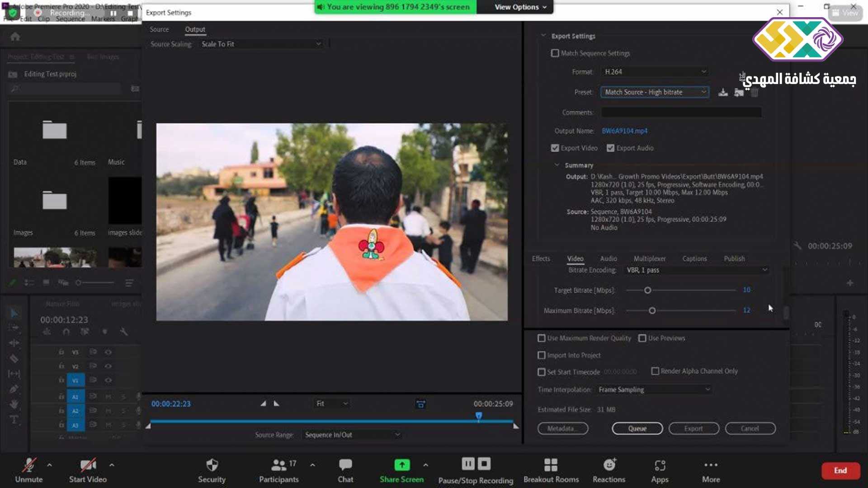Switch to the Source tab
This screenshot has height=488, width=868.
159,29
